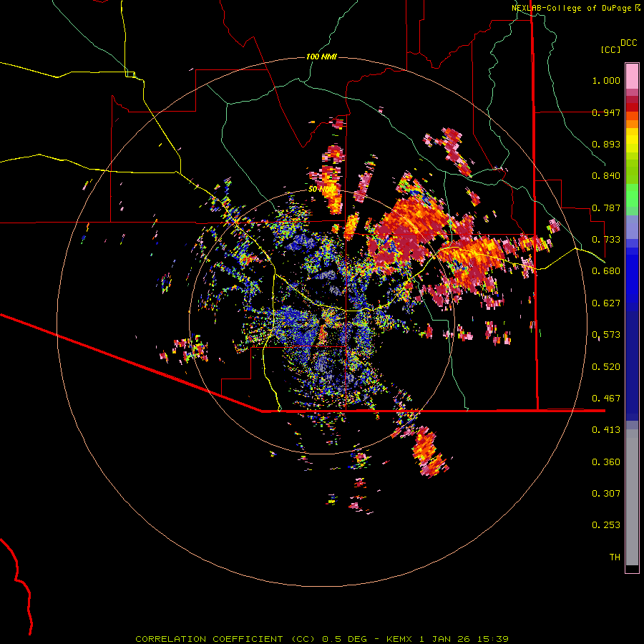This screenshot has width=644, height=644.
Task: Pick the 0.733 legend value
Action: [606, 240]
